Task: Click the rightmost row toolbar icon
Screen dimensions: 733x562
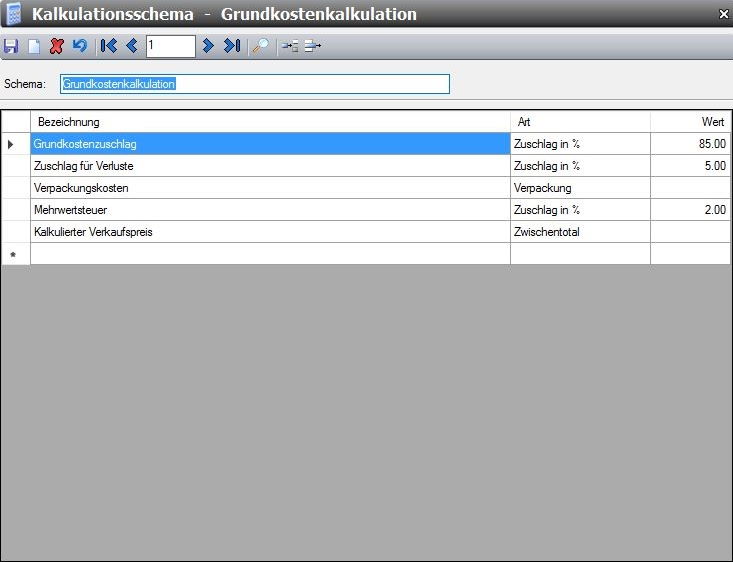Action: [x=313, y=46]
